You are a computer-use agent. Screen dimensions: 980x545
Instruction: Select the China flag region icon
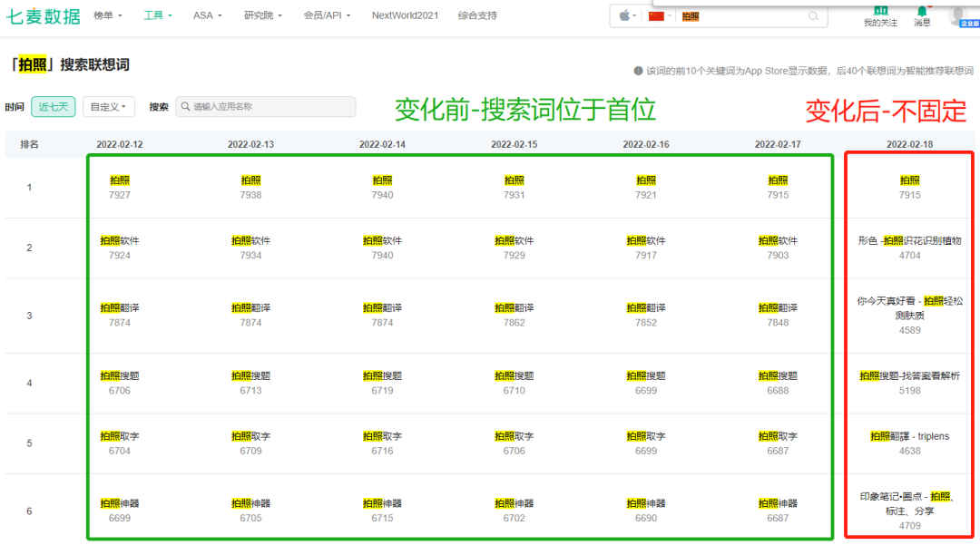(656, 16)
